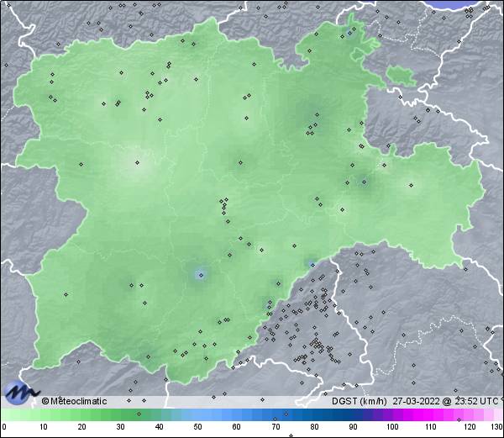504x438 pixels.
Task: Click the scale label 20
Action: click(x=81, y=427)
